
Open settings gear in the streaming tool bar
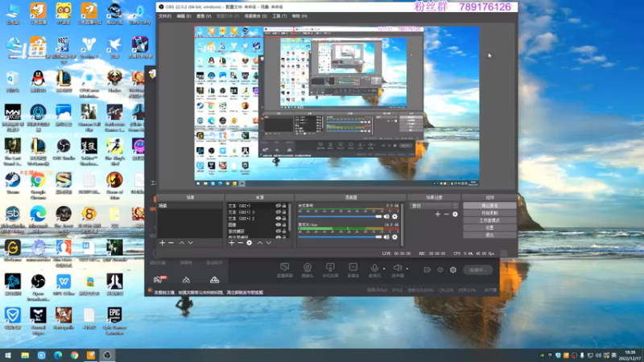coord(453,269)
